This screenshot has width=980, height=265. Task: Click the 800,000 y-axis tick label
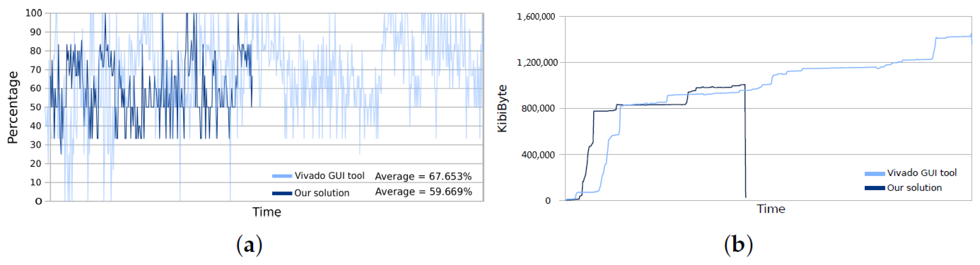538,109
